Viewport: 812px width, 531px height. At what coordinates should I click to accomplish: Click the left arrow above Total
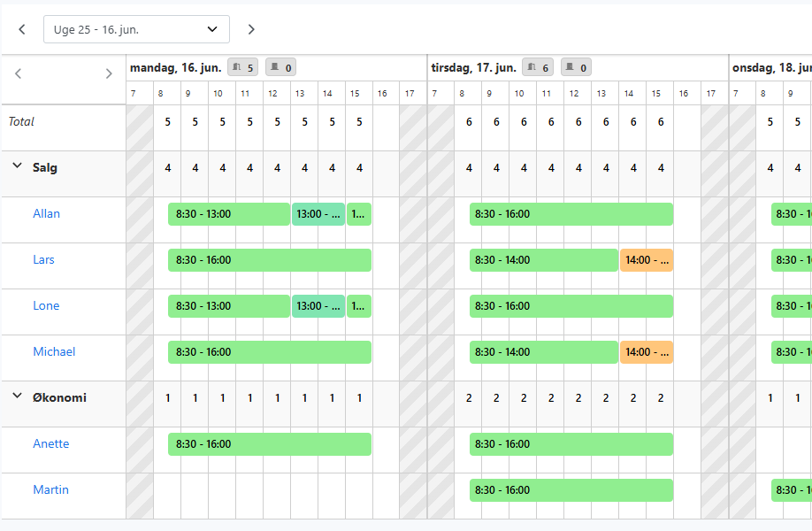tap(18, 74)
